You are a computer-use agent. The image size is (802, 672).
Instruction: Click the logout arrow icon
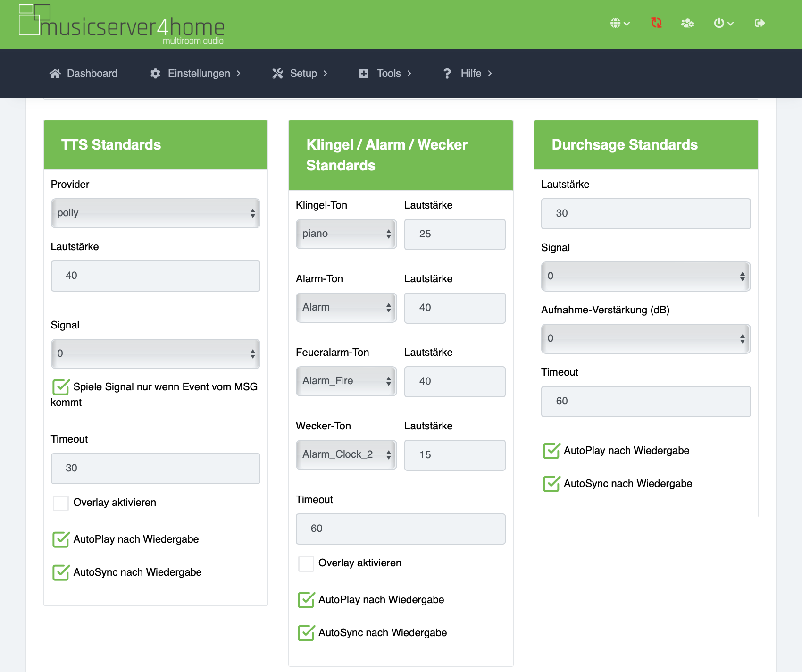coord(760,23)
